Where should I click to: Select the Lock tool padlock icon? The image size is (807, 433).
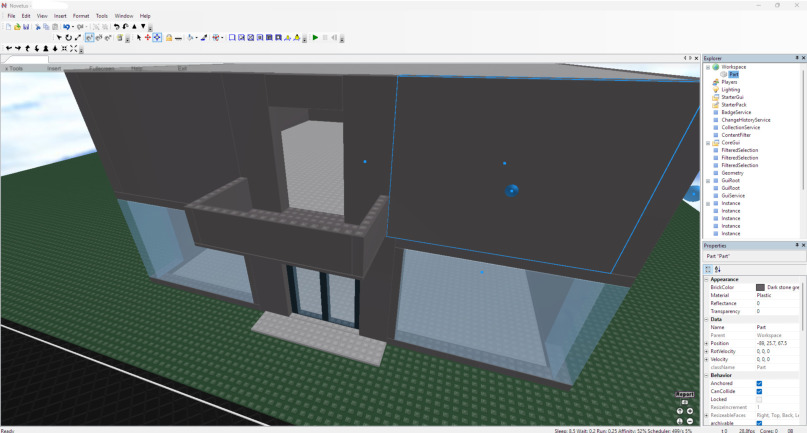(x=168, y=38)
